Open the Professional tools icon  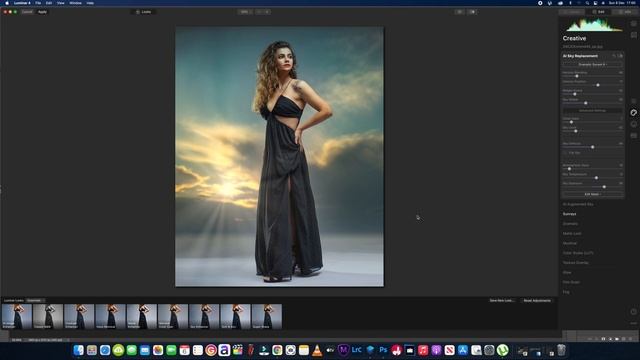tap(633, 135)
